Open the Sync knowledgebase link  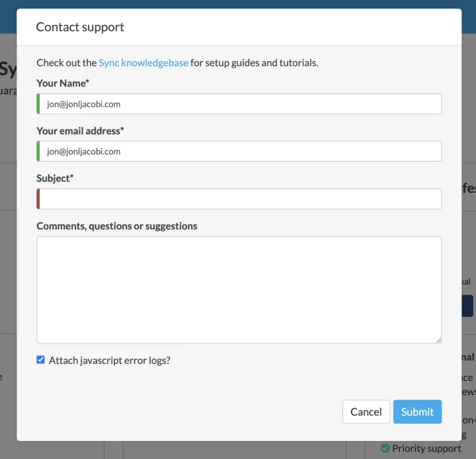(x=143, y=63)
